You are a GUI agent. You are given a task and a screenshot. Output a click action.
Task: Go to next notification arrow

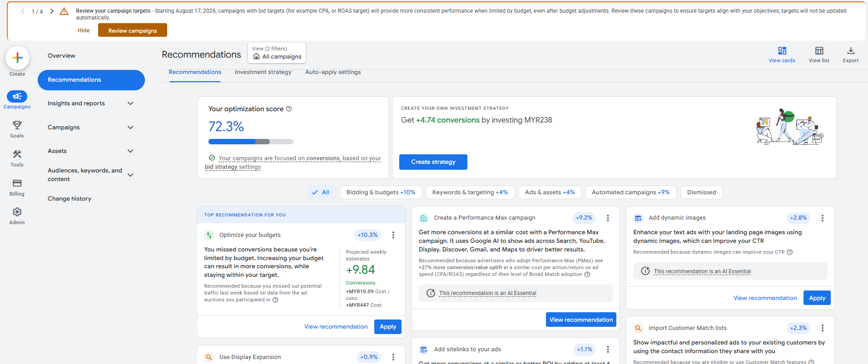(52, 11)
